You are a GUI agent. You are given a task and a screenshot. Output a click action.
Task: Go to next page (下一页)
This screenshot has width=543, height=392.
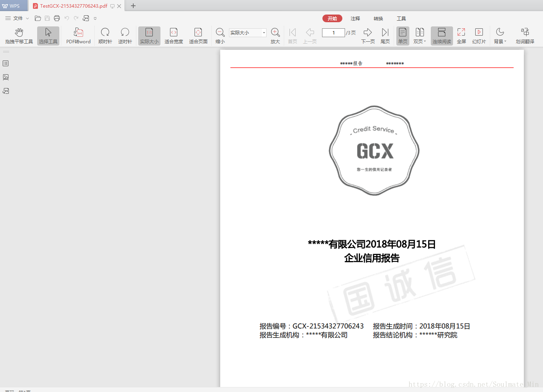coord(368,36)
